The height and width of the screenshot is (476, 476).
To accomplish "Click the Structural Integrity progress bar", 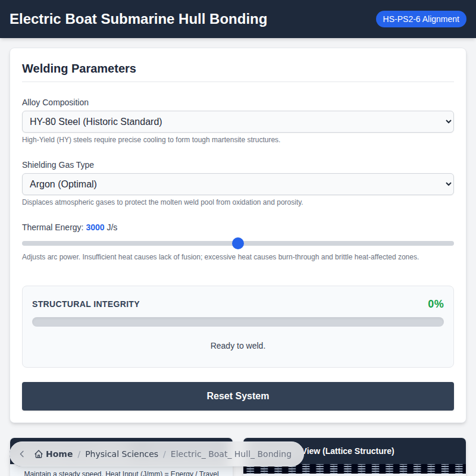I will coord(238,321).
